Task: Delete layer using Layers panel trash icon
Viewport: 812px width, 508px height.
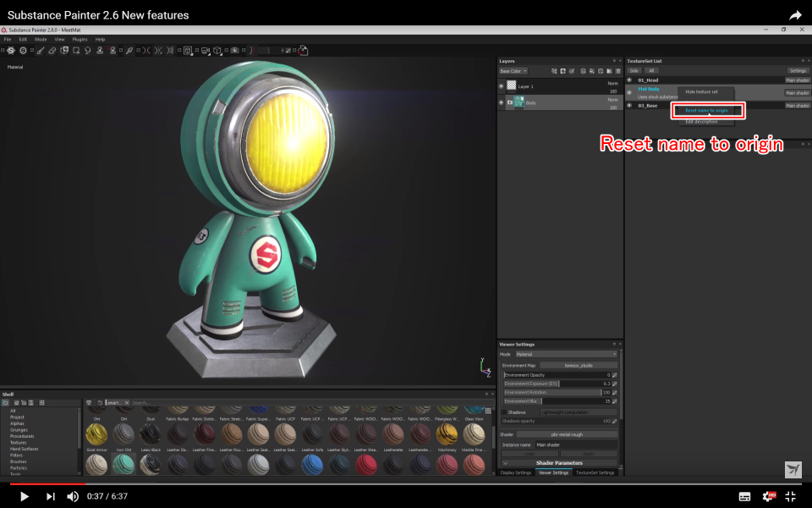Action: tap(617, 71)
